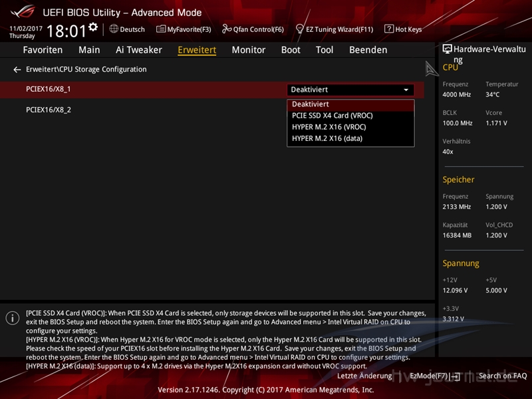This screenshot has width=532, height=399.
Task: Click Kapazität value 16384 MB
Action: pyautogui.click(x=457, y=235)
